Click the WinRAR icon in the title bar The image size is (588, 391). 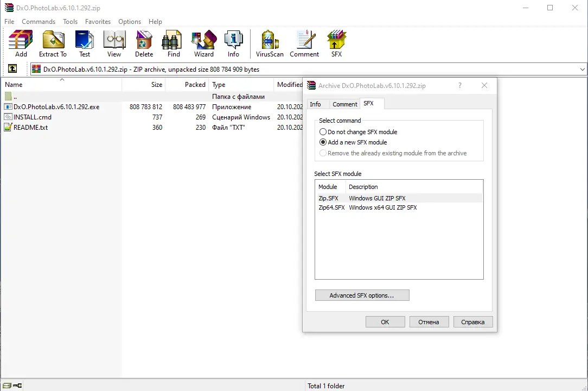9,8
